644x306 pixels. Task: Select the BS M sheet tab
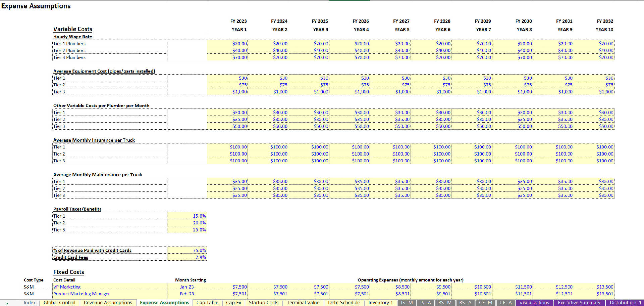pyautogui.click(x=445, y=303)
